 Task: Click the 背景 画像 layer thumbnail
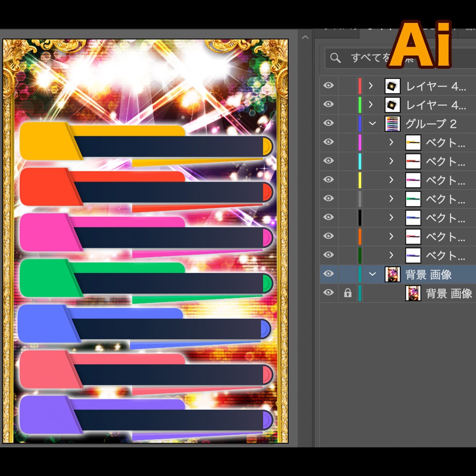click(392, 274)
